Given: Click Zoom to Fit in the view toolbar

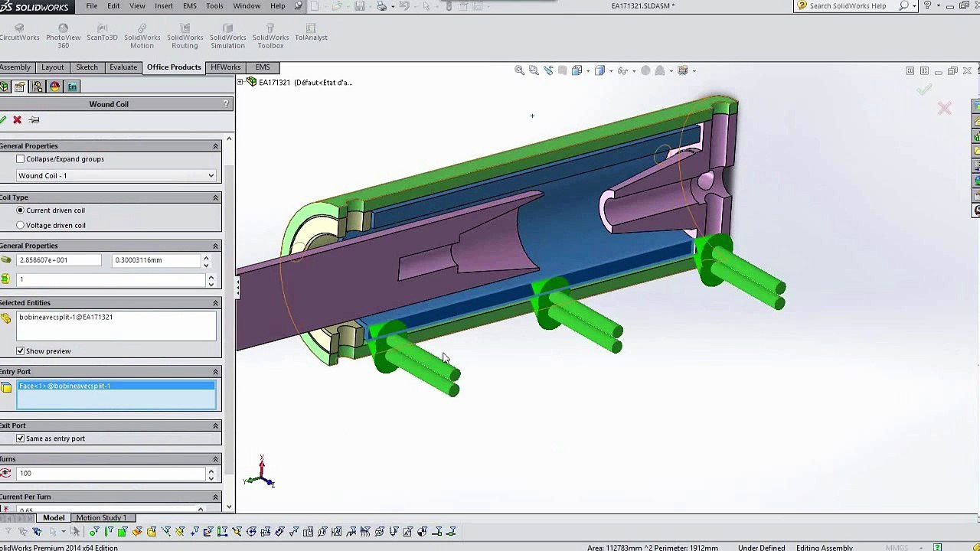Looking at the screenshot, I should [519, 70].
